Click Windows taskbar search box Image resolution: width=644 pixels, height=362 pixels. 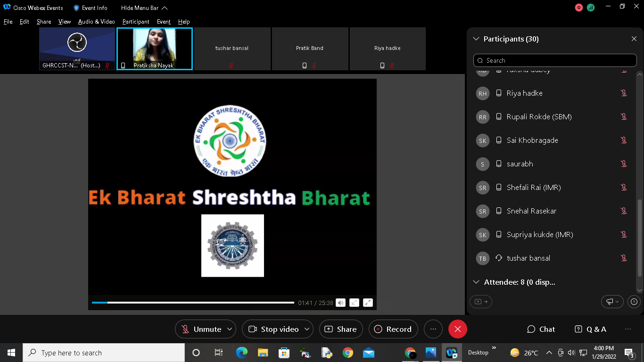[x=104, y=353]
